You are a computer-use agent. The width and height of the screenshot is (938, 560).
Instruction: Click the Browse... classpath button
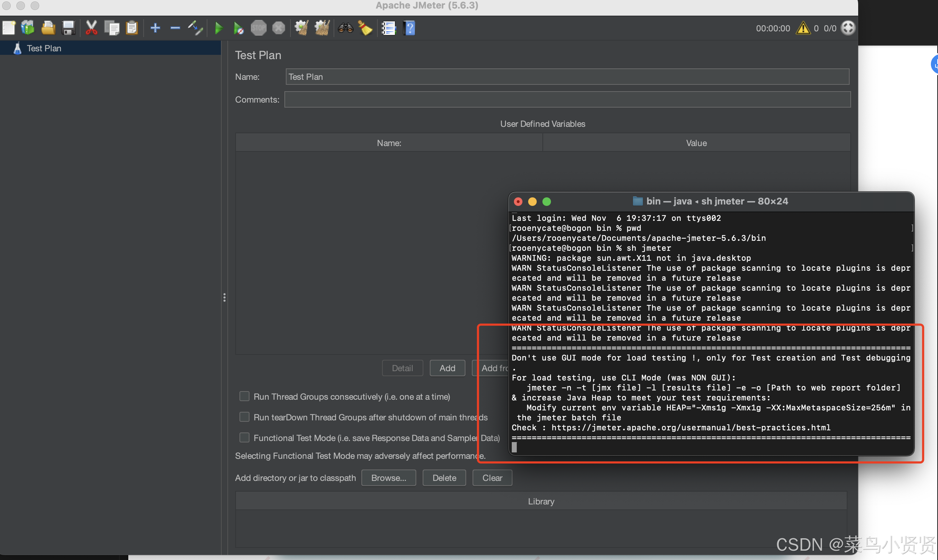pos(388,478)
